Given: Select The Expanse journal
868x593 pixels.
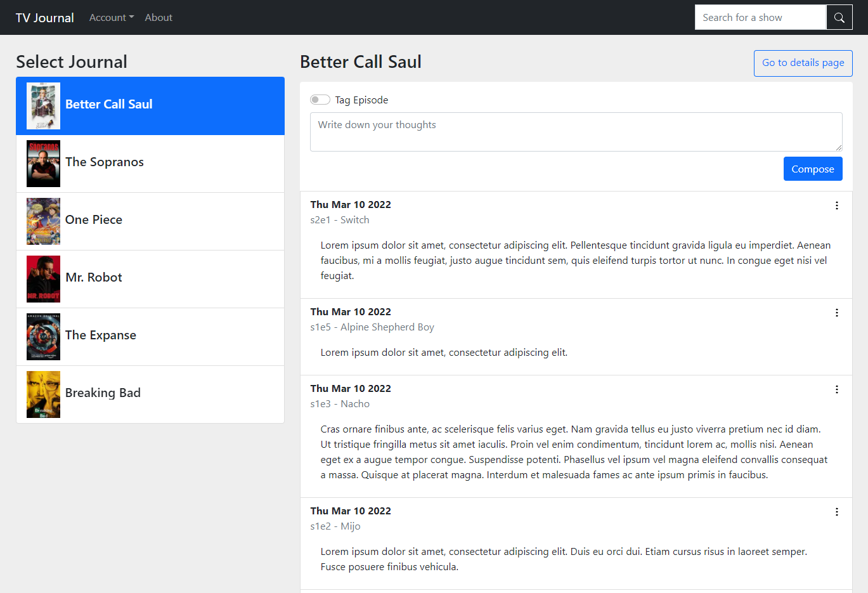Looking at the screenshot, I should (x=150, y=336).
